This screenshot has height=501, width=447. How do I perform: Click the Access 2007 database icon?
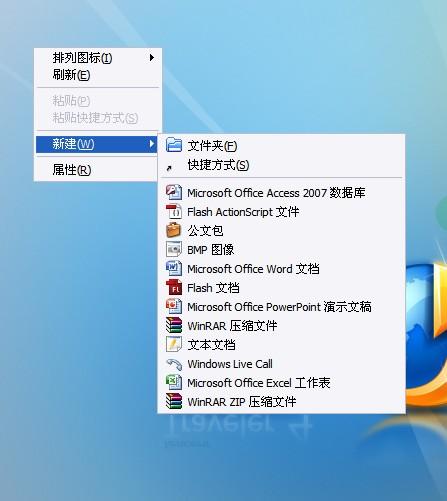tap(174, 192)
